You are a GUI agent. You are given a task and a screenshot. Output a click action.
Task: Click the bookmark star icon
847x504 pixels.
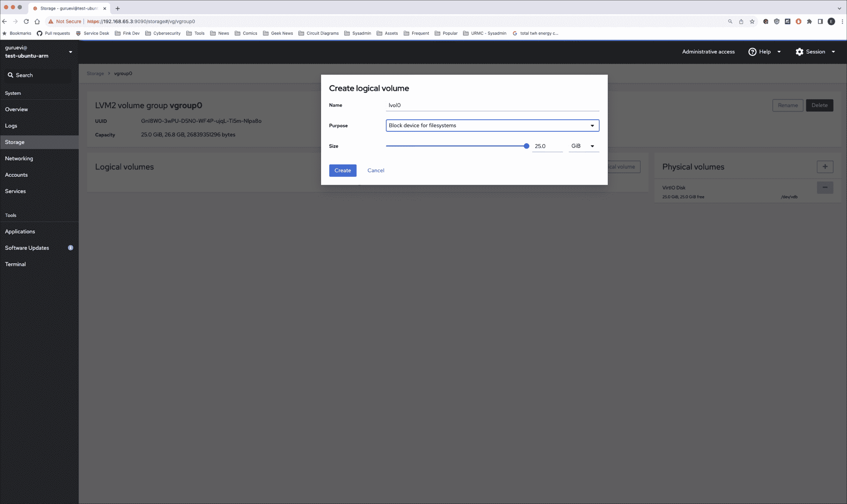tap(752, 22)
